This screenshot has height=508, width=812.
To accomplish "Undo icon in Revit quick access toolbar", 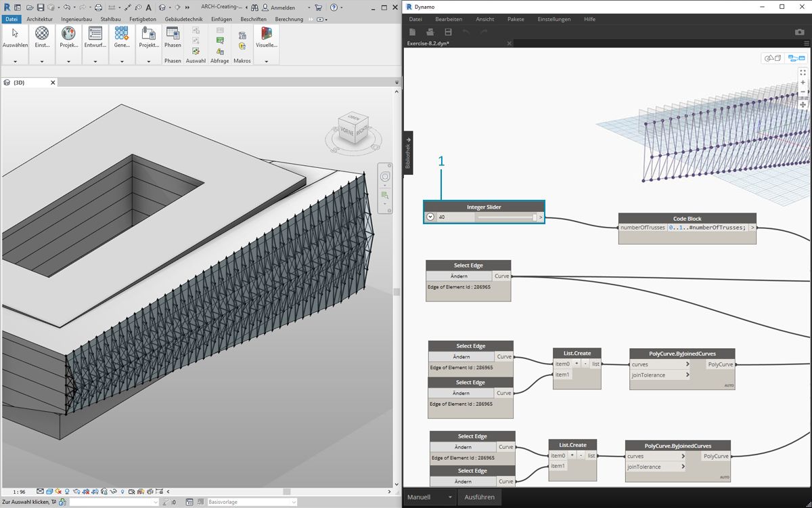I will pyautogui.click(x=66, y=7).
